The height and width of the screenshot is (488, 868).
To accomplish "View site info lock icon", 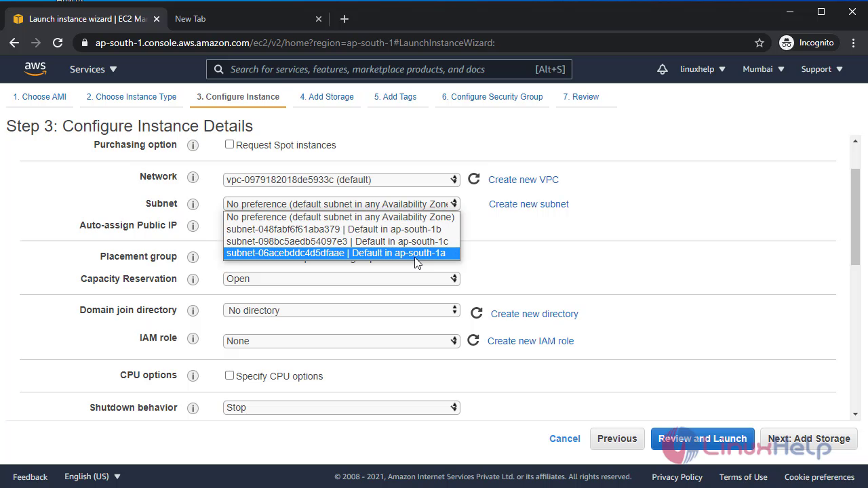I will coord(84,43).
